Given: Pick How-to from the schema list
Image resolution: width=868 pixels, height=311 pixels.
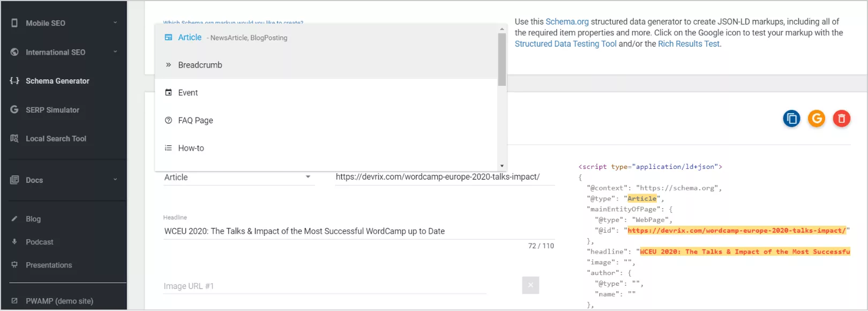Looking at the screenshot, I should pyautogui.click(x=327, y=148).
